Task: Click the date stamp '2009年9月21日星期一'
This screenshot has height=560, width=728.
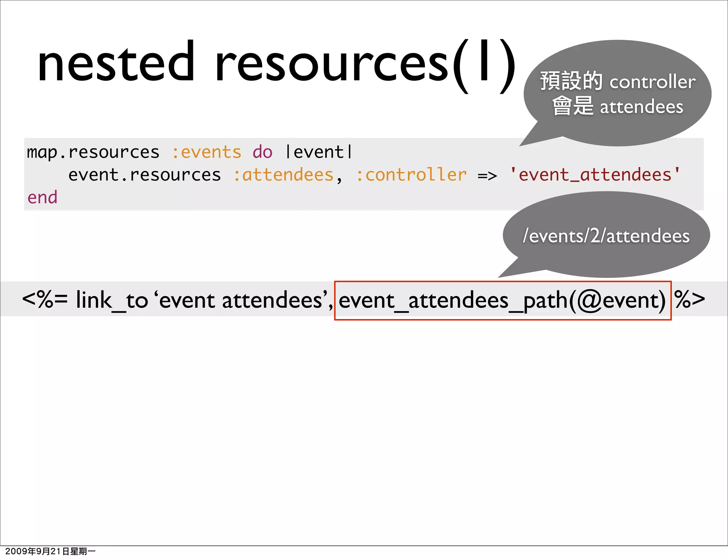Action: coord(50,551)
